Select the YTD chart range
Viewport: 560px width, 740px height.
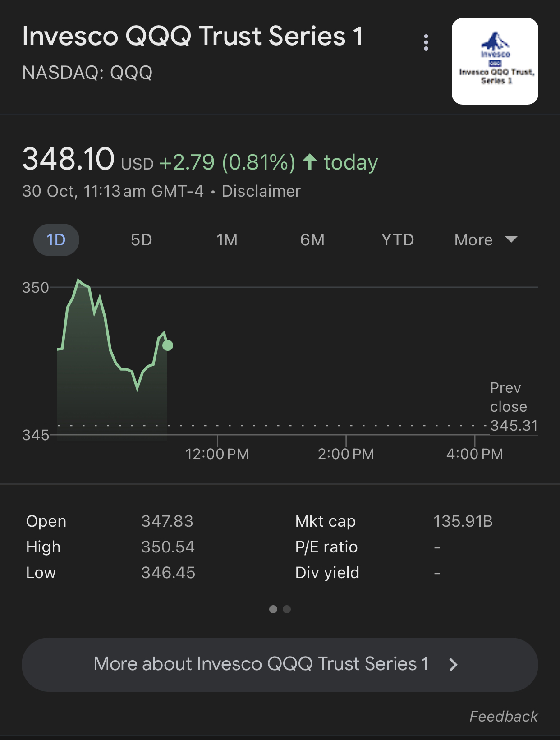pyautogui.click(x=398, y=240)
